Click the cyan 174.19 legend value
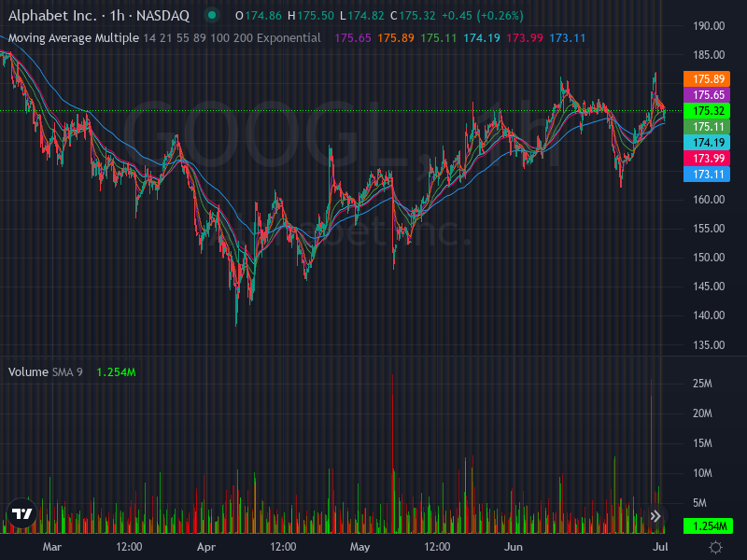The height and width of the screenshot is (560, 747). pyautogui.click(x=482, y=38)
